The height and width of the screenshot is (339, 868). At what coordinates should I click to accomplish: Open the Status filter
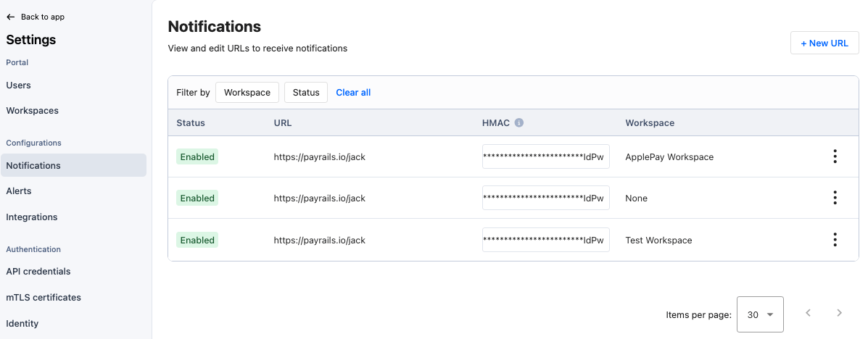pyautogui.click(x=306, y=92)
